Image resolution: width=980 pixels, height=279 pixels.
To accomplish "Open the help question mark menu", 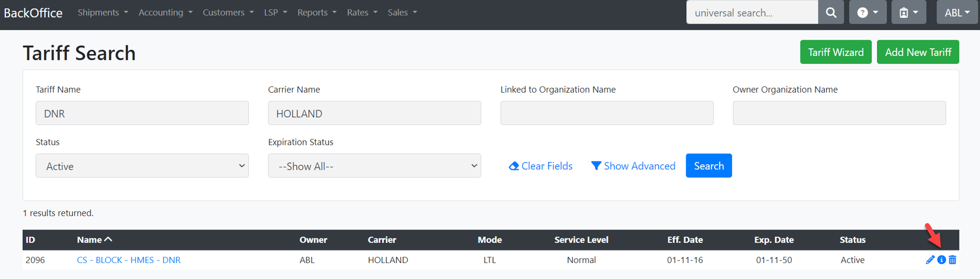I will coord(867,12).
